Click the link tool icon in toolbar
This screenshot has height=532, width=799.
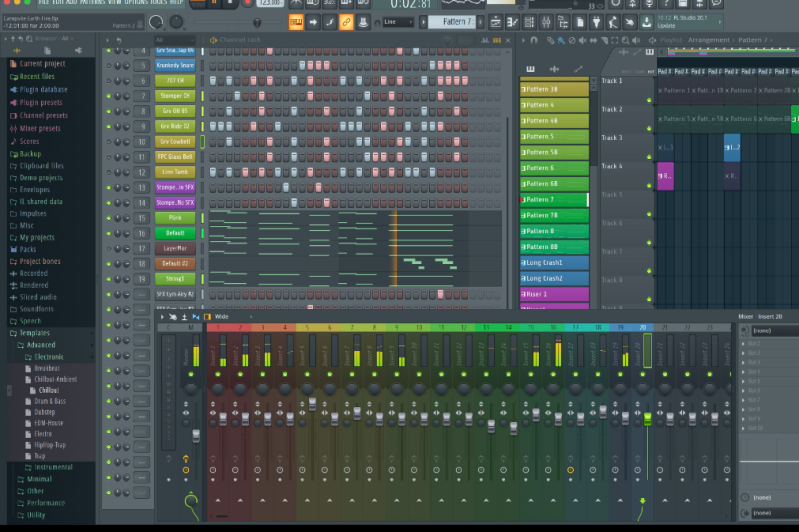tap(346, 21)
